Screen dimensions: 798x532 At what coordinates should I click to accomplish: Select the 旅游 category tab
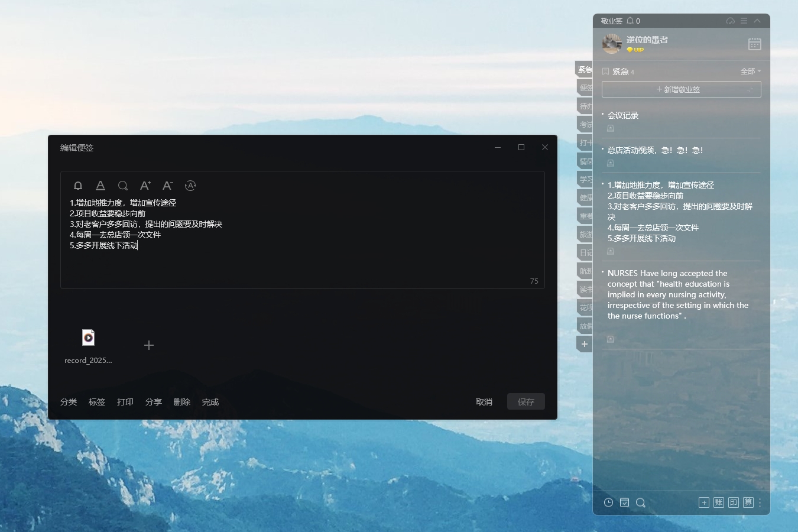pos(585,235)
